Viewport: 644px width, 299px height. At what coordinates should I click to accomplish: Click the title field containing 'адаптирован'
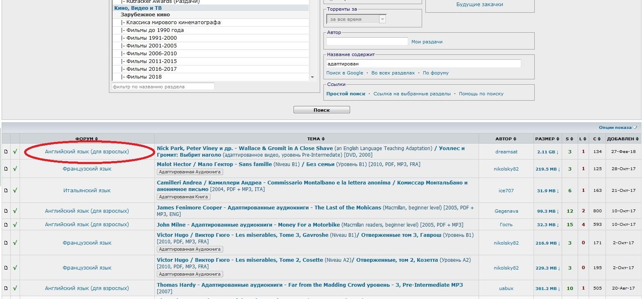(423, 64)
